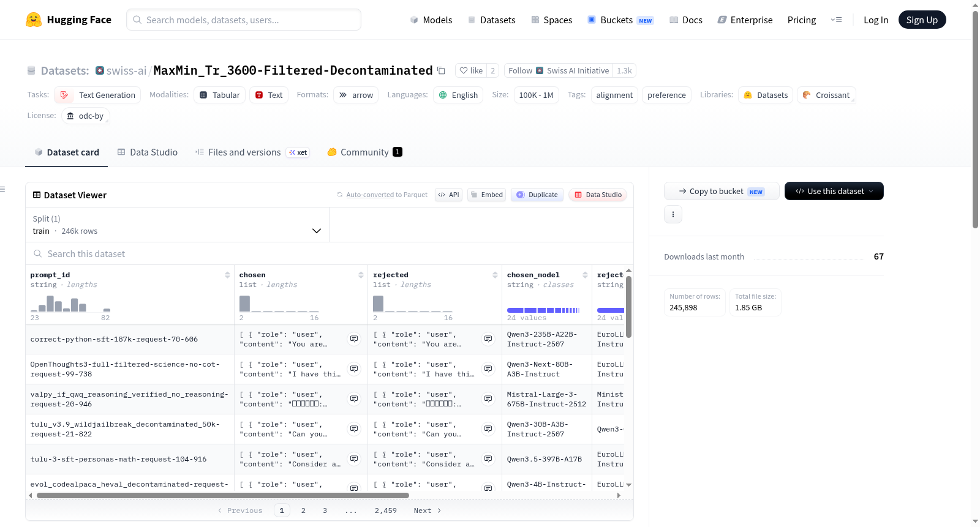Go to Pricing page
The height and width of the screenshot is (527, 980).
click(802, 20)
